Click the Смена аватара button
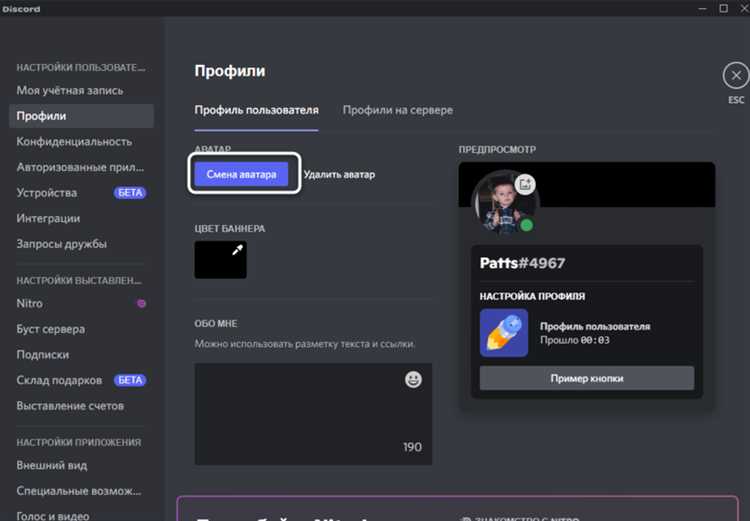This screenshot has height=521, width=750. tap(242, 174)
